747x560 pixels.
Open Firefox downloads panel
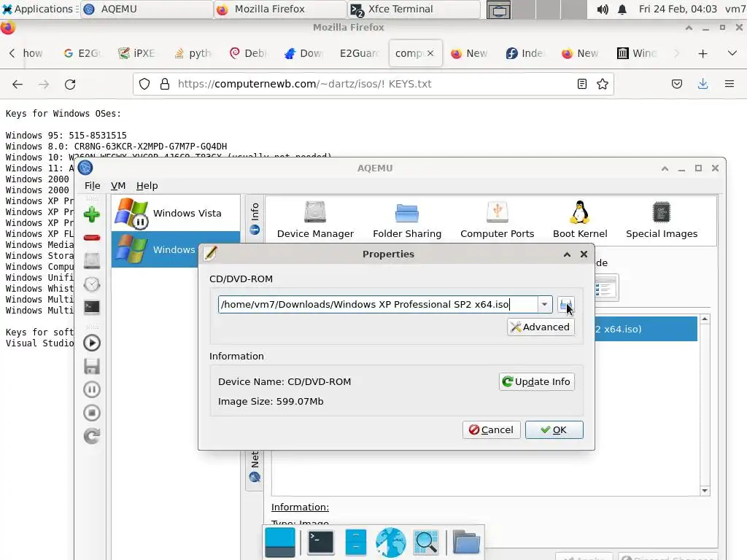(703, 85)
